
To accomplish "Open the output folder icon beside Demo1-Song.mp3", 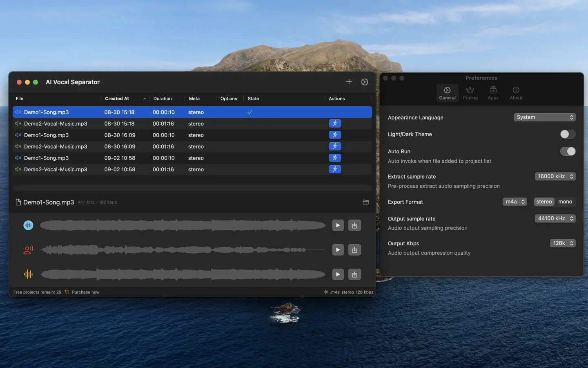I will point(366,202).
